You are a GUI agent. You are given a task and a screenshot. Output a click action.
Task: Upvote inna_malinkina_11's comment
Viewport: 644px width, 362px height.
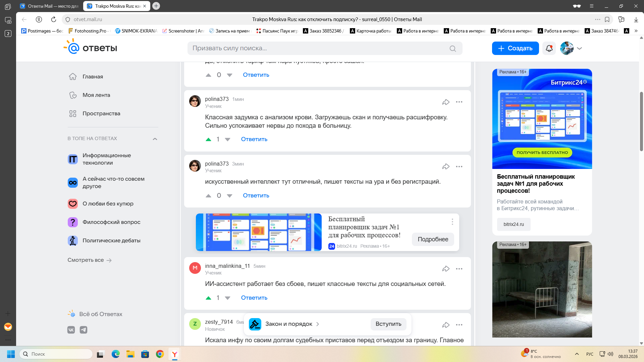pyautogui.click(x=208, y=298)
